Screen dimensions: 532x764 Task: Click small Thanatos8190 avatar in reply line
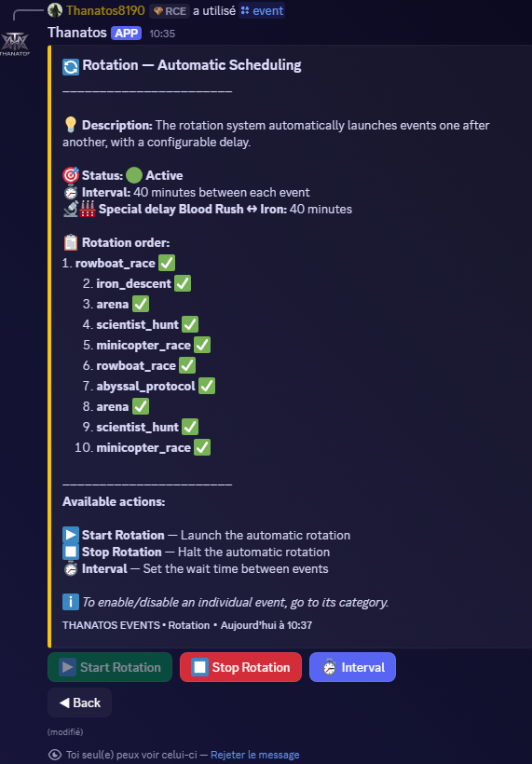click(x=55, y=10)
